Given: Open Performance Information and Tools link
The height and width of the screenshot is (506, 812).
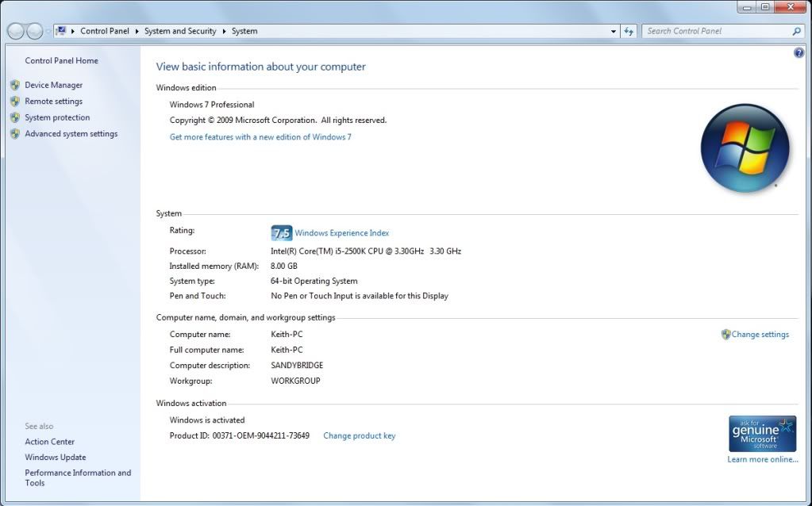Looking at the screenshot, I should 78,477.
